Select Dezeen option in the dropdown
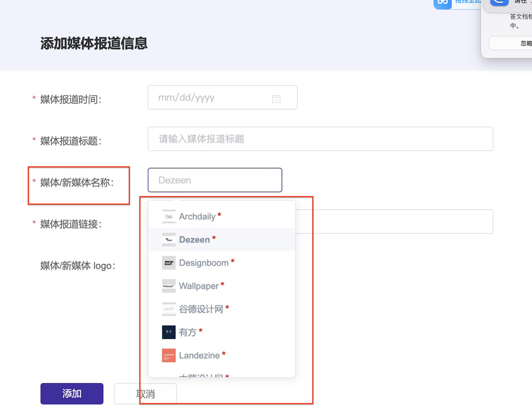The image size is (532, 412). 194,240
